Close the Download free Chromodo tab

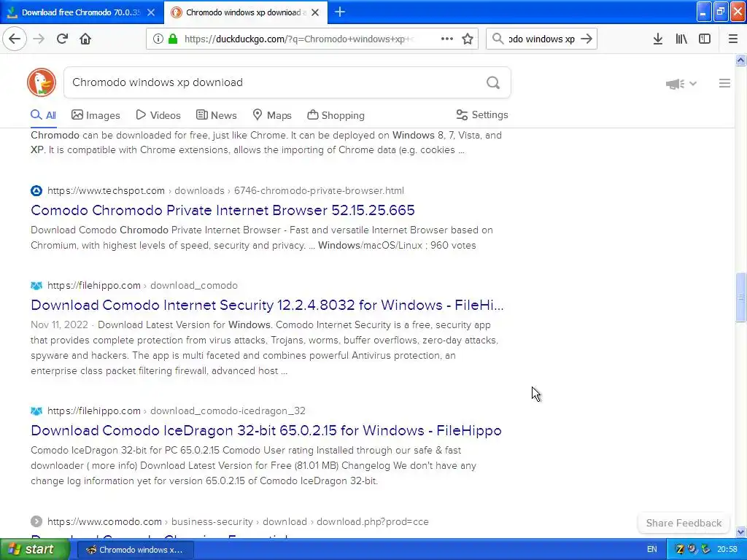(151, 12)
